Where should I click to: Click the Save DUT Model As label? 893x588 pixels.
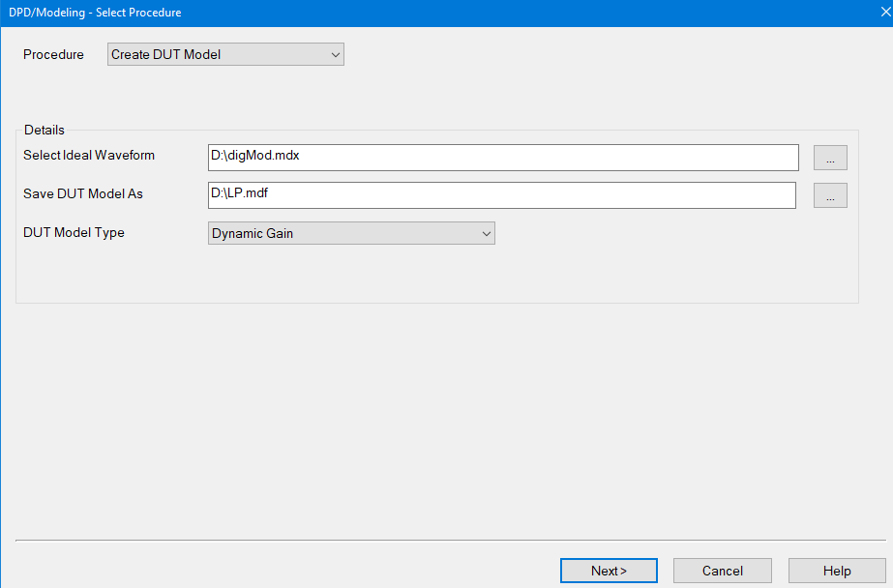83,194
